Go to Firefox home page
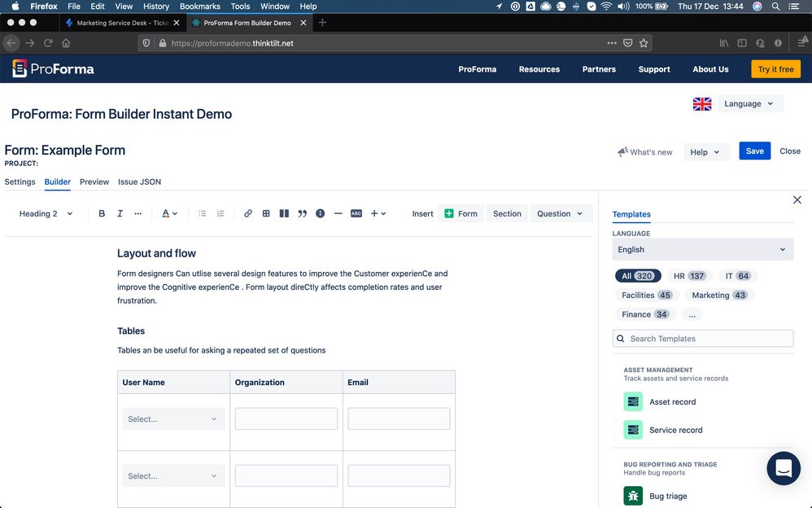812x508 pixels. point(66,43)
